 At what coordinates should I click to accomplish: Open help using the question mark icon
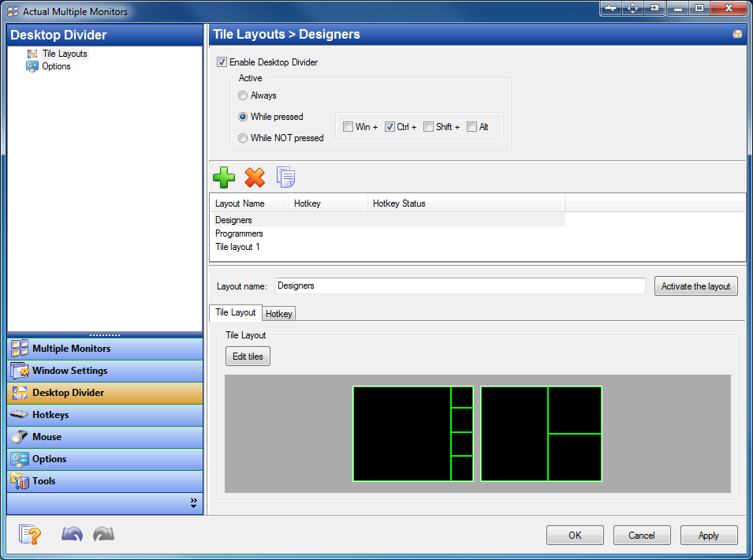pyautogui.click(x=30, y=534)
